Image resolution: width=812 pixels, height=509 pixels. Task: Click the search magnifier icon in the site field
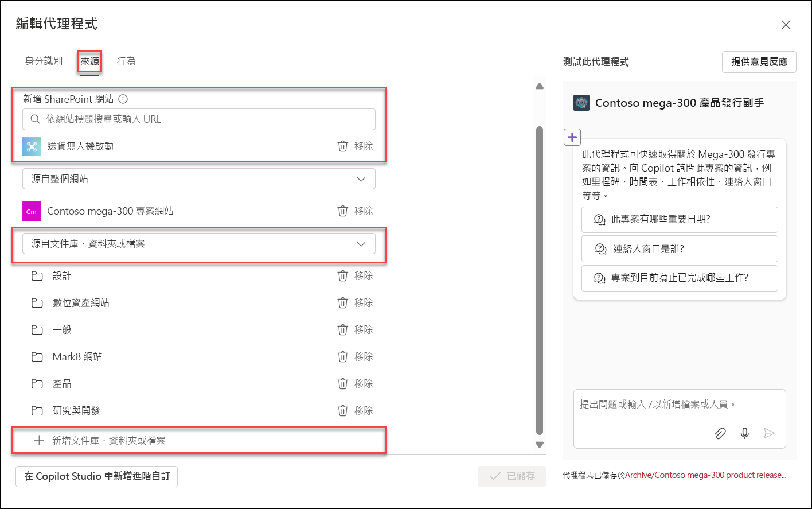(x=35, y=119)
